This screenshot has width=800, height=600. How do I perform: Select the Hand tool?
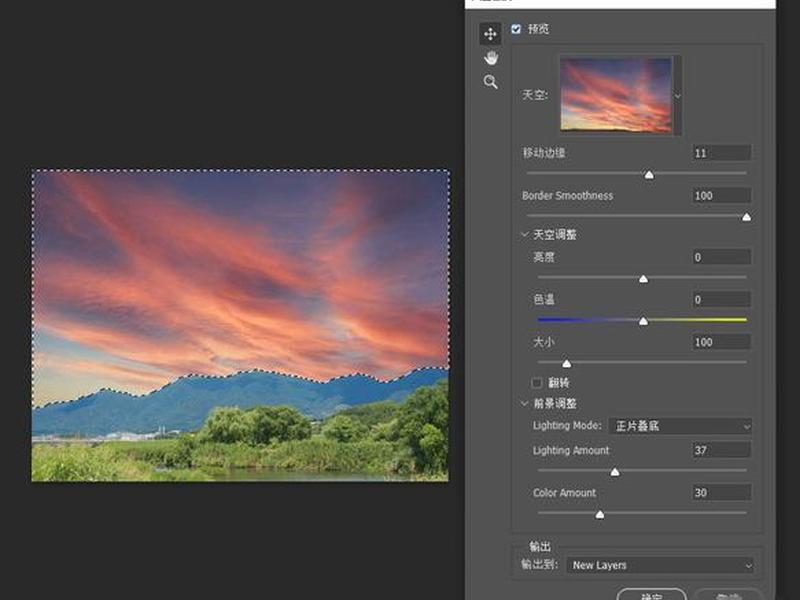tap(491, 58)
